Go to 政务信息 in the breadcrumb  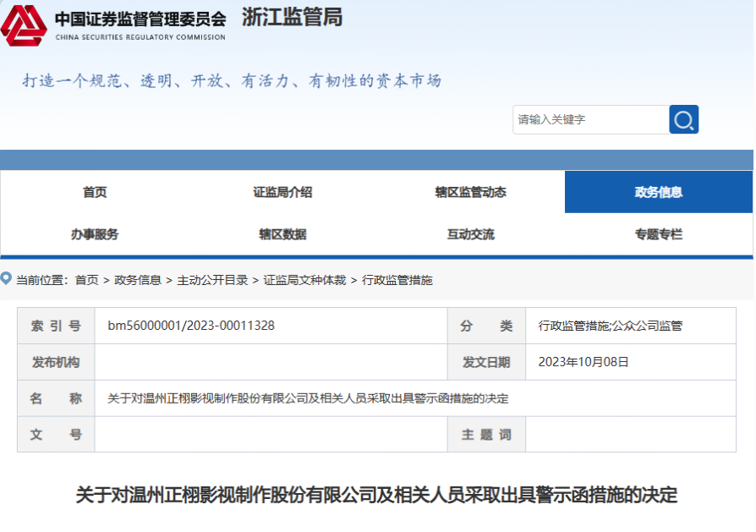click(x=137, y=280)
